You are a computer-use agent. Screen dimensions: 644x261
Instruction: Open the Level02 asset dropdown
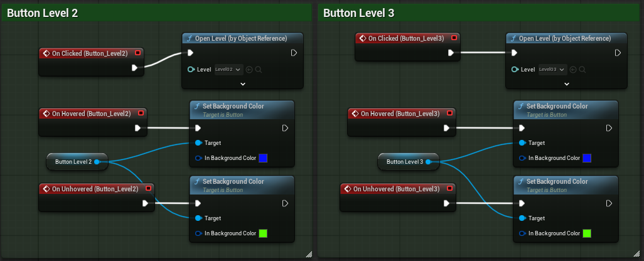(x=229, y=70)
